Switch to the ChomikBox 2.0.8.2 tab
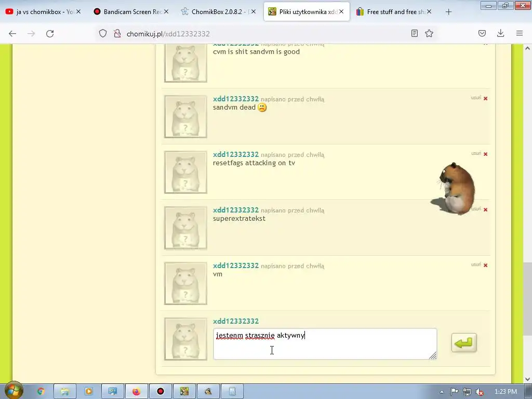 219,11
